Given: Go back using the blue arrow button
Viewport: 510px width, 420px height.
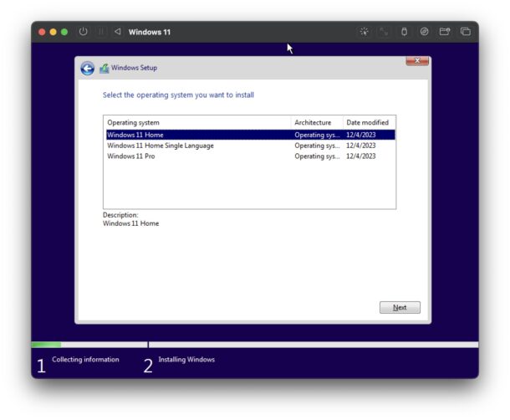Looking at the screenshot, I should 87,69.
